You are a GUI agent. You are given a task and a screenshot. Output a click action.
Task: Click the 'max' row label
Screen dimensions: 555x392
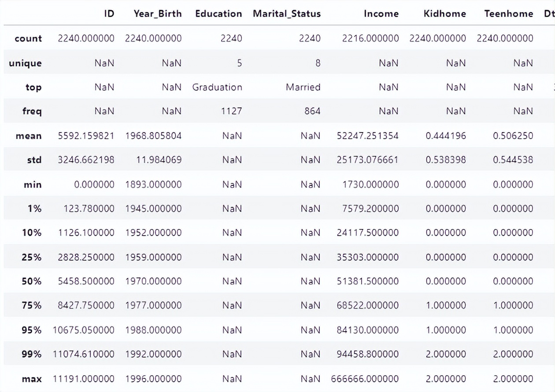coord(33,378)
